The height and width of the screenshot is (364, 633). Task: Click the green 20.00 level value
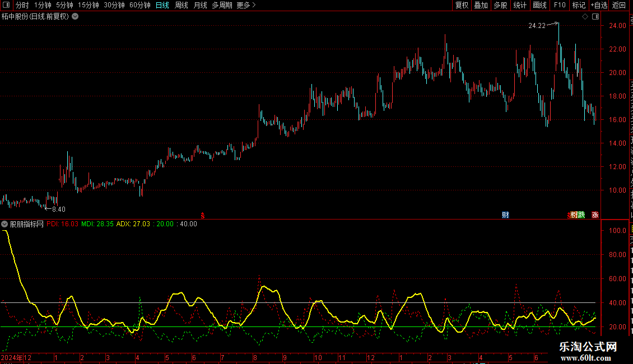(x=165, y=224)
